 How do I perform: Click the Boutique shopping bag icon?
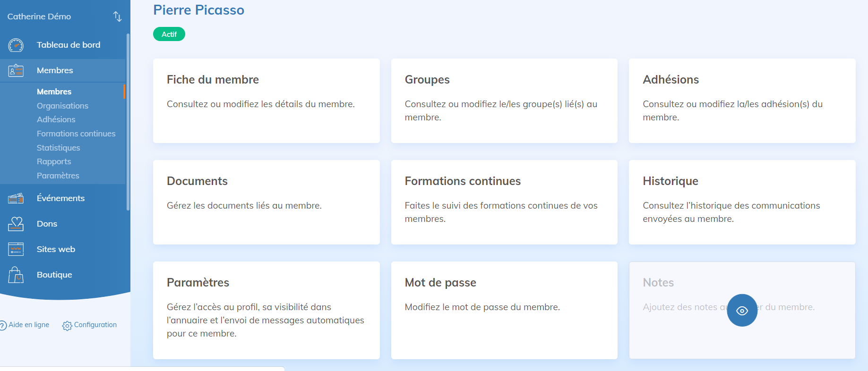tap(16, 275)
